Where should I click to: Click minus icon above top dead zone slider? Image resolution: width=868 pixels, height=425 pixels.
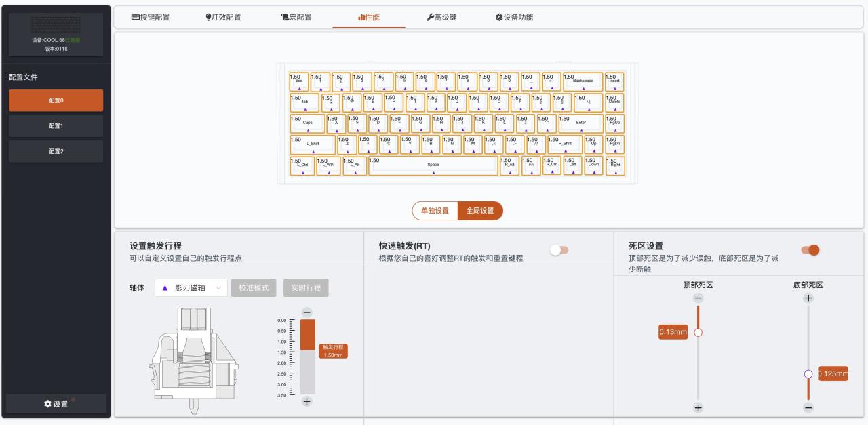[698, 298]
